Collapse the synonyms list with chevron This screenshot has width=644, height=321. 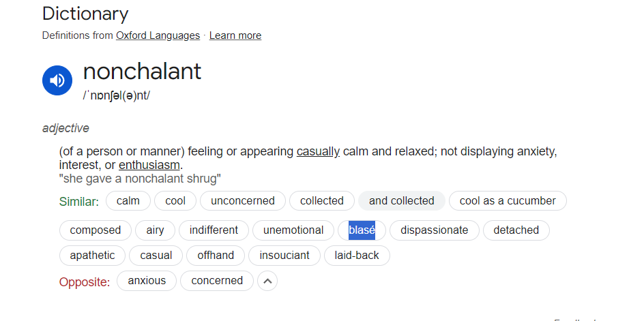(x=267, y=281)
